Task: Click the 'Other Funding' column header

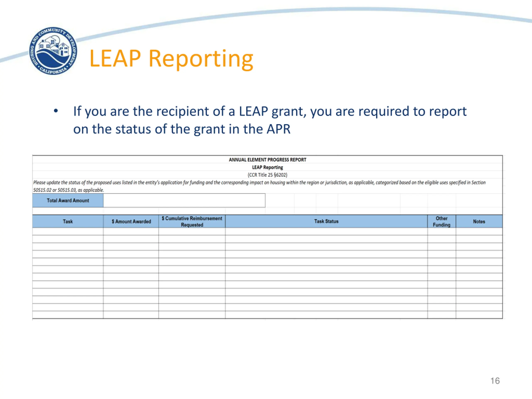Action: 442,222
